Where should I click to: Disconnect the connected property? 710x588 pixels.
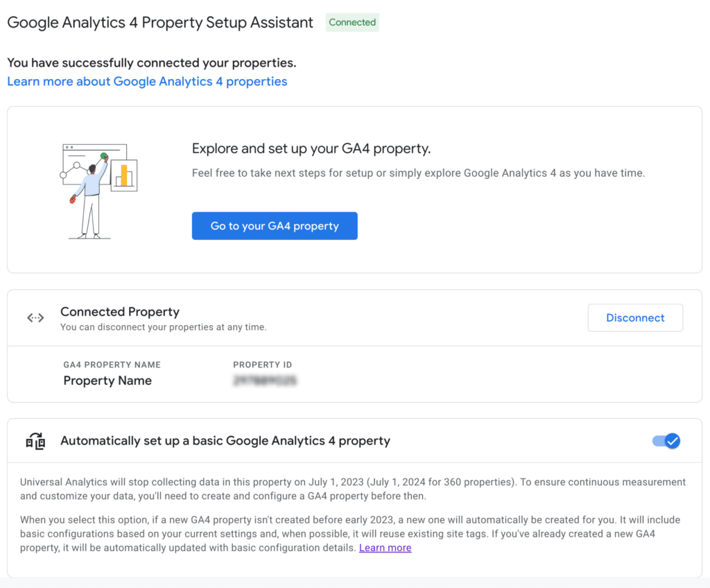[x=635, y=318]
